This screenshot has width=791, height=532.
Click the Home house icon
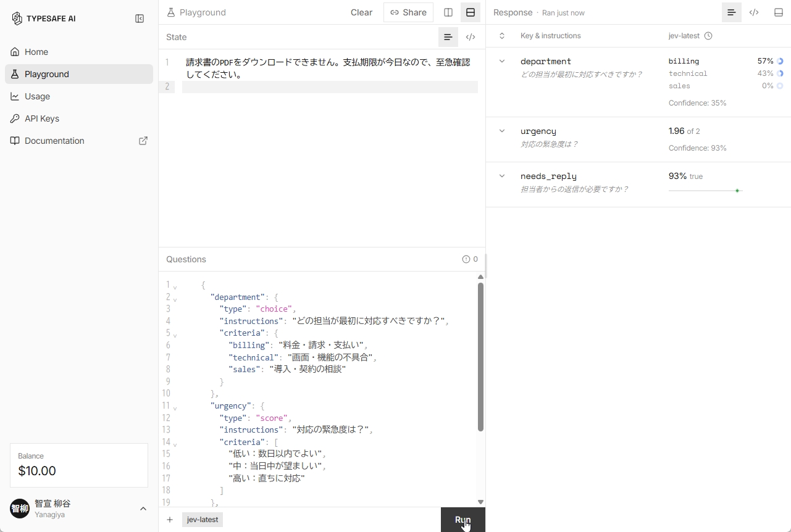coord(15,52)
